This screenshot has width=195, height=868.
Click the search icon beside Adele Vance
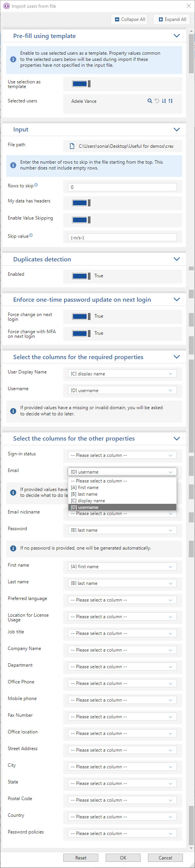point(150,101)
